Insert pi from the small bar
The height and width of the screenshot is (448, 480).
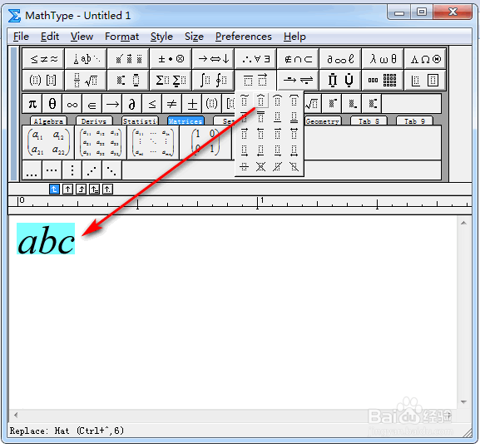(32, 104)
